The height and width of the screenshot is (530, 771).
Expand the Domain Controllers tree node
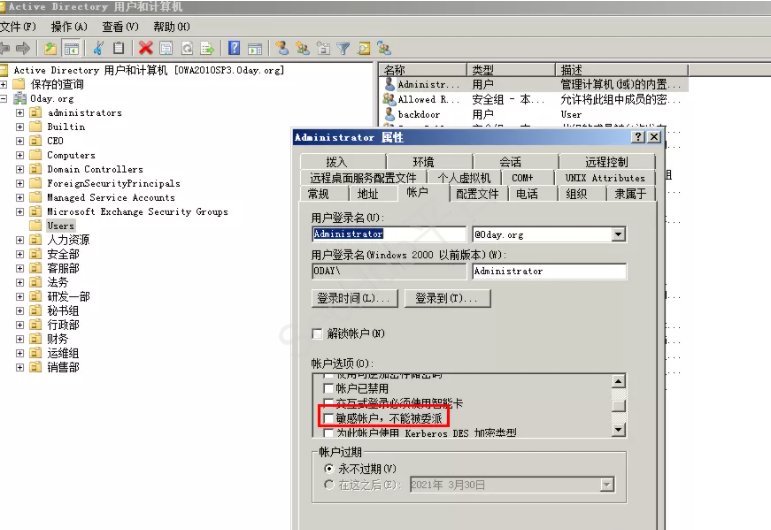pyautogui.click(x=20, y=170)
